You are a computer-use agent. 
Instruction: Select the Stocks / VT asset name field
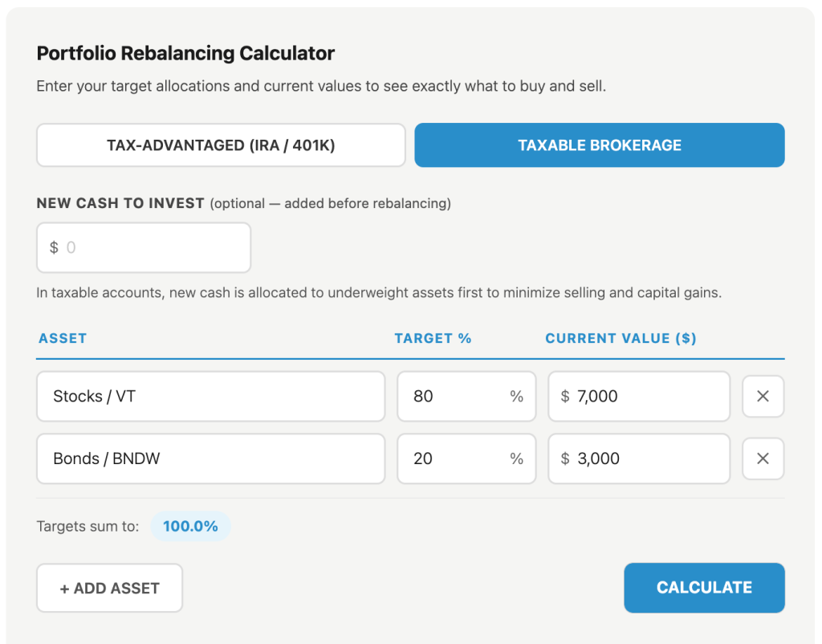[210, 396]
